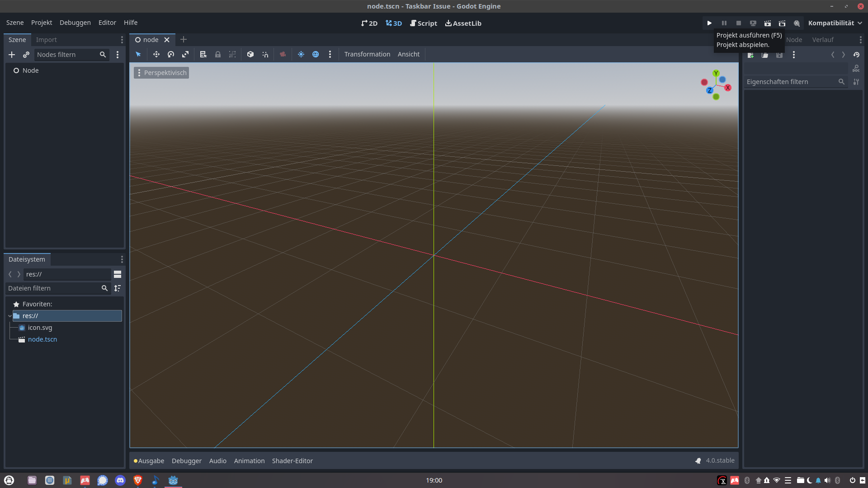Select the Move tool in the 3D toolbar
This screenshot has width=868, height=488.
(x=156, y=54)
